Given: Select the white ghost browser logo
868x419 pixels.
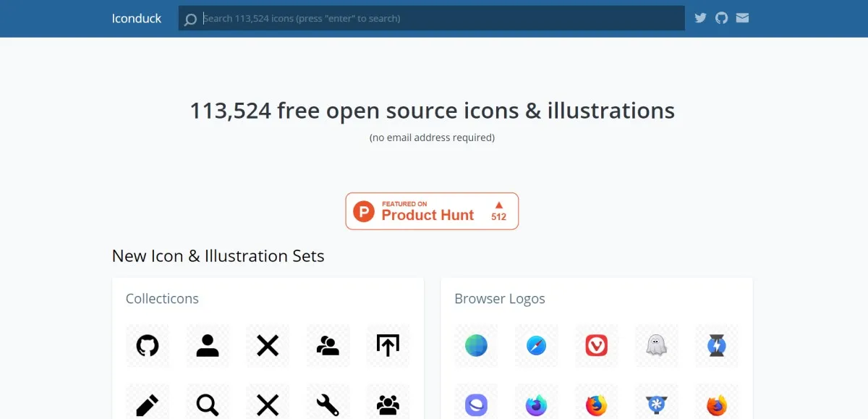Looking at the screenshot, I should (657, 346).
